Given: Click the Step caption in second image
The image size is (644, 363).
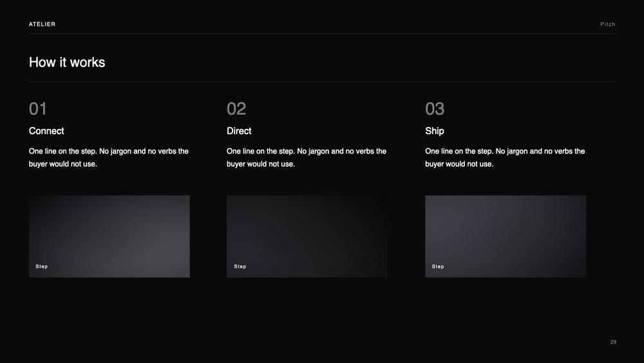Looking at the screenshot, I should 240,266.
